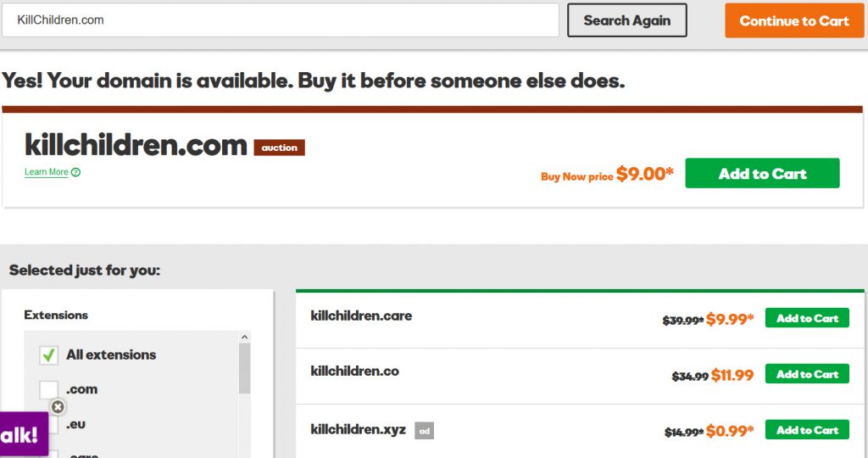Click the Search Again button
This screenshot has height=458, width=868.
pyautogui.click(x=626, y=20)
